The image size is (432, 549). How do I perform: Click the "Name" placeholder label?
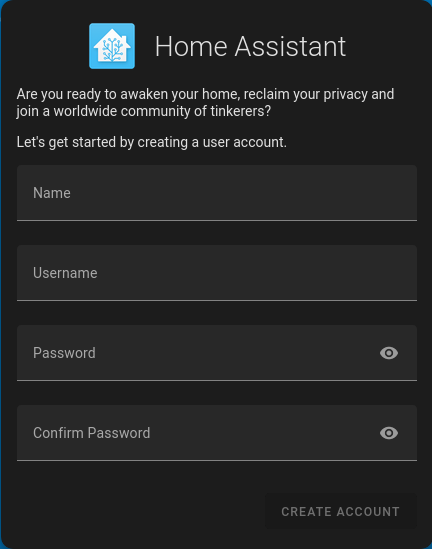52,193
